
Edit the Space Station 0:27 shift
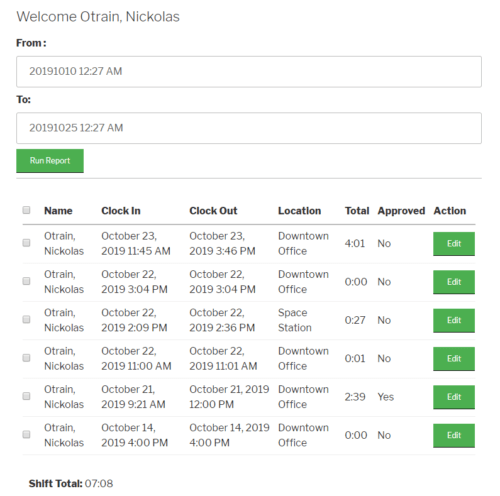point(454,320)
